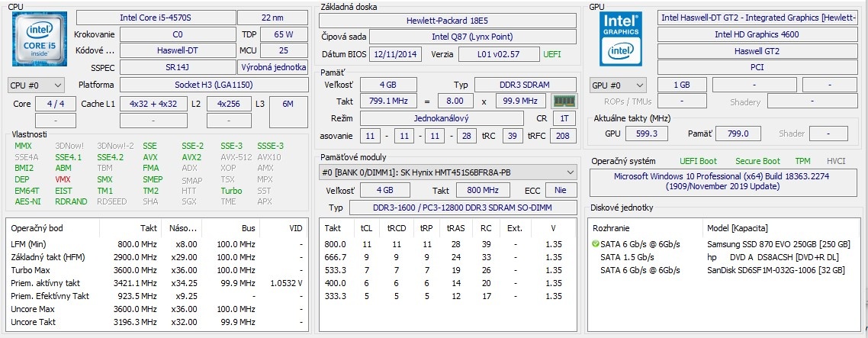868x338 pixels.
Task: Click the Operačný bod column header
Action: [53, 228]
